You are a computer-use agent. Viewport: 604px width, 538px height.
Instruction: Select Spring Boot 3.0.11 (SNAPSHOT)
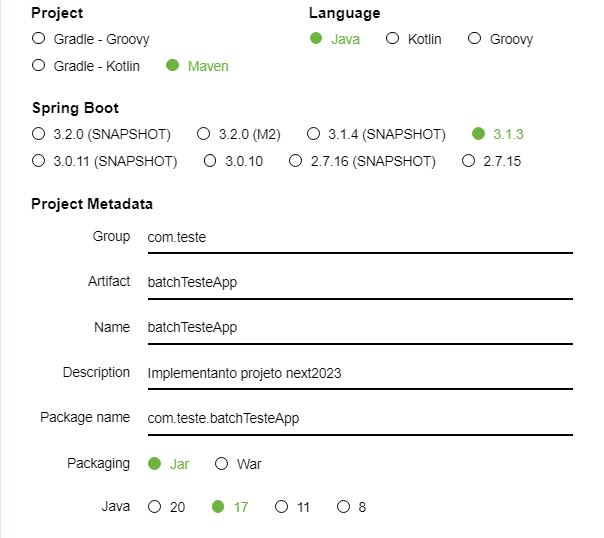tap(39, 160)
